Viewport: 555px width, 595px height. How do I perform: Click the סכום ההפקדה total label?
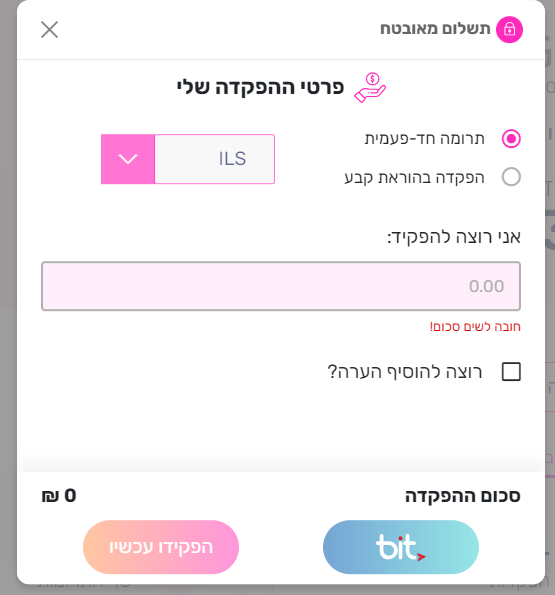(462, 496)
